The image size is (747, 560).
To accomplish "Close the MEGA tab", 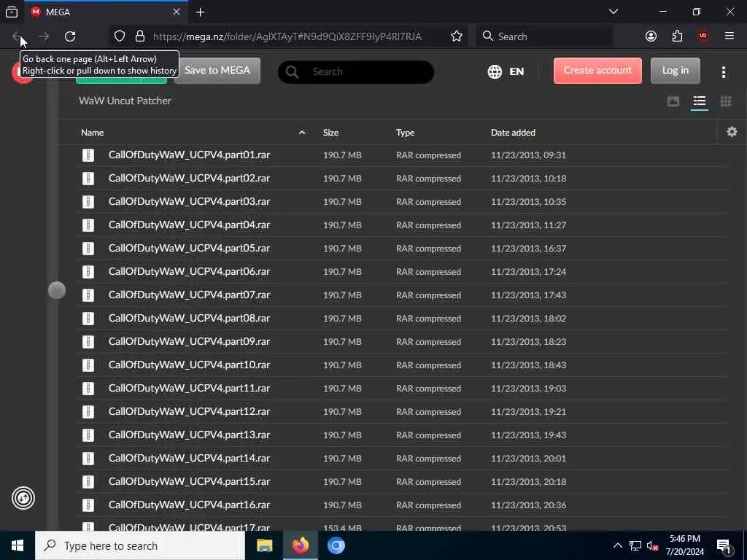I will click(177, 12).
